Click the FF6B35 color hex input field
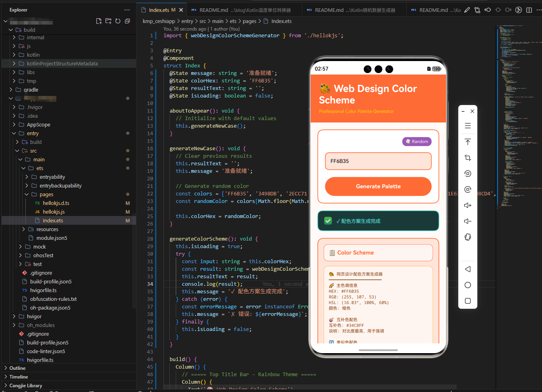This screenshot has width=542, height=392. click(x=378, y=161)
